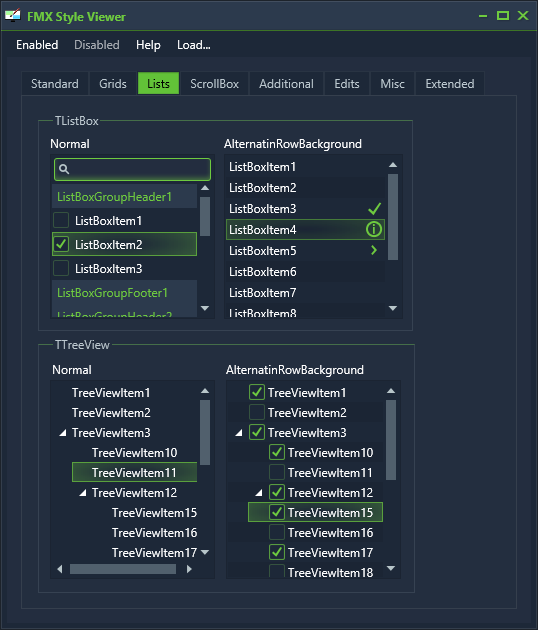This screenshot has width=538, height=630.
Task: Click scroll up arrow of the Normal tree view
Action: click(x=205, y=391)
